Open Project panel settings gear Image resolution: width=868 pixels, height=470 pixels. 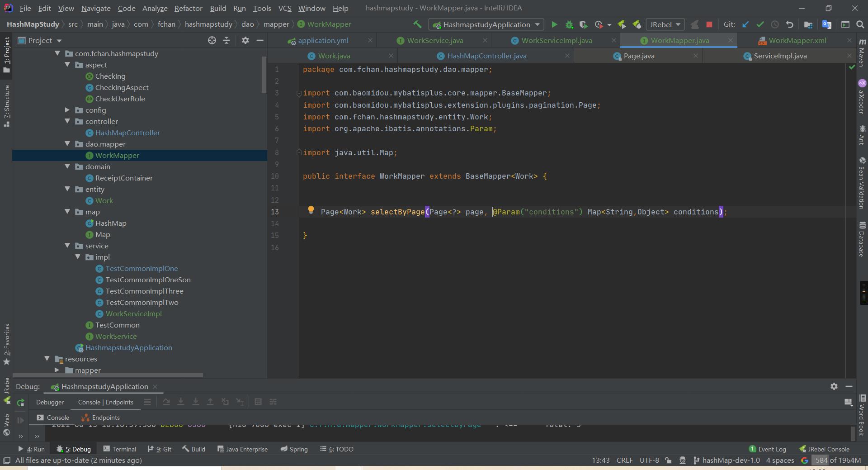point(245,40)
